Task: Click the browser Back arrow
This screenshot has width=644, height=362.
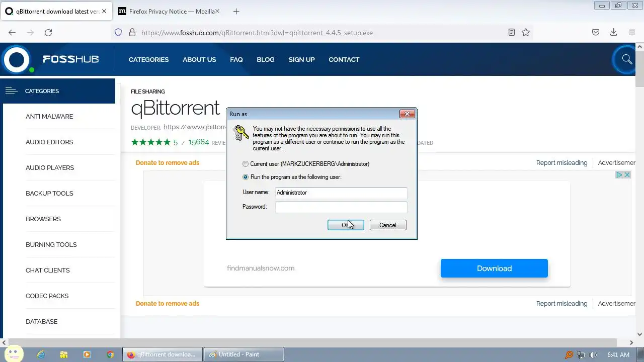Action: tap(12, 32)
